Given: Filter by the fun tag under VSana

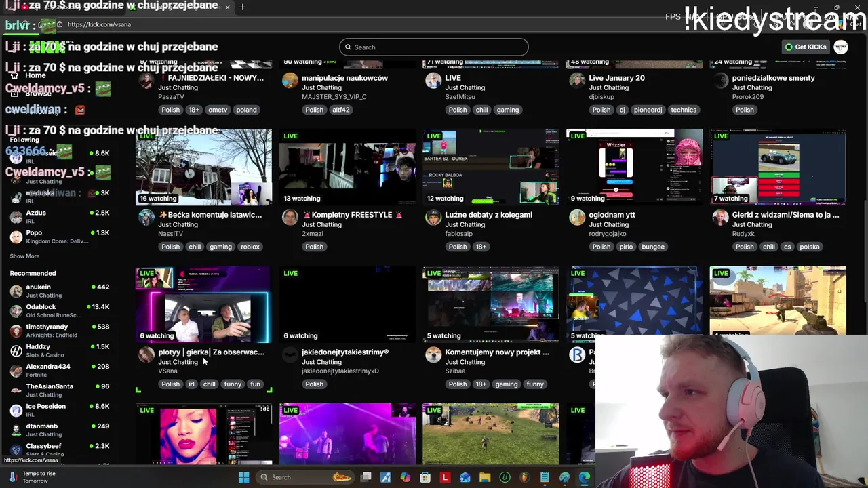Looking at the screenshot, I should (x=255, y=384).
